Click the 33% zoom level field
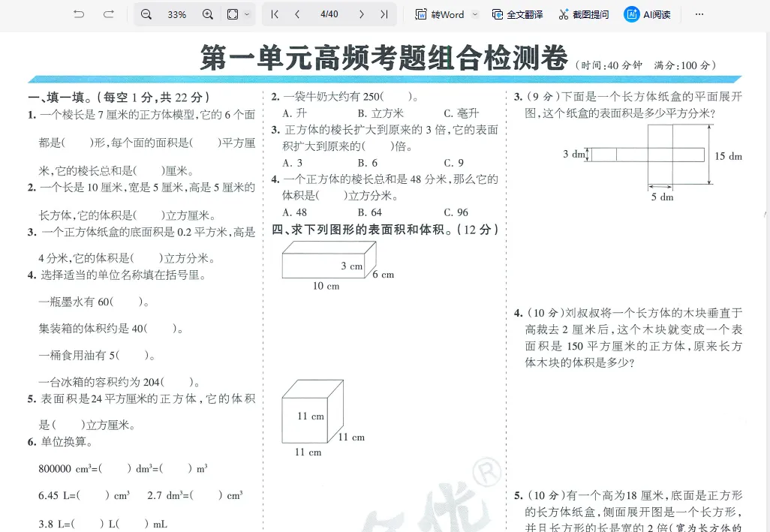This screenshot has width=770, height=532. tap(177, 15)
